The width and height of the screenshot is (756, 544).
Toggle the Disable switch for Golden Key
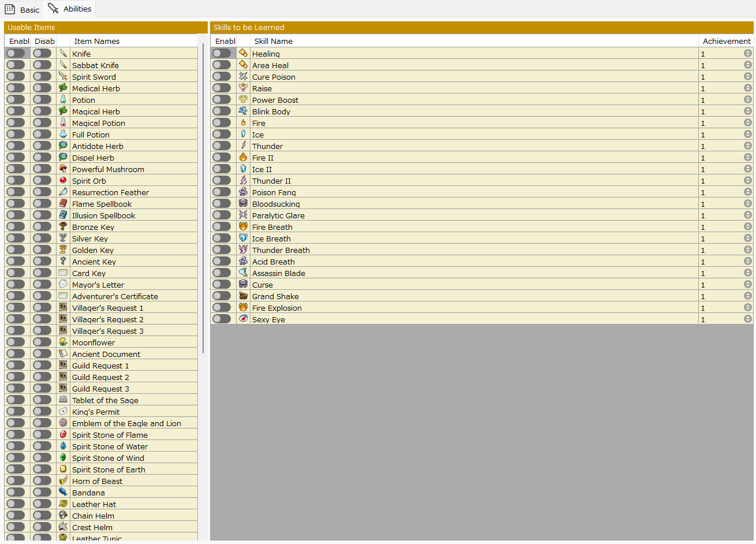(42, 250)
